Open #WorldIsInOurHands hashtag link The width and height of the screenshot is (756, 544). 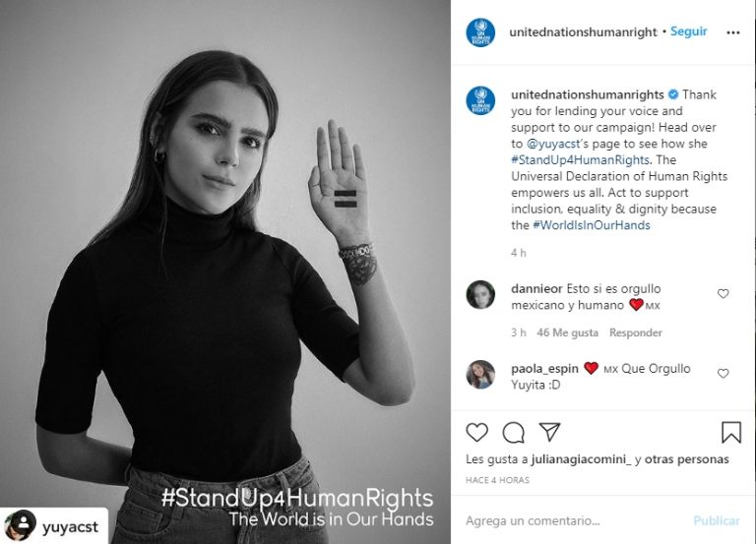tap(592, 225)
